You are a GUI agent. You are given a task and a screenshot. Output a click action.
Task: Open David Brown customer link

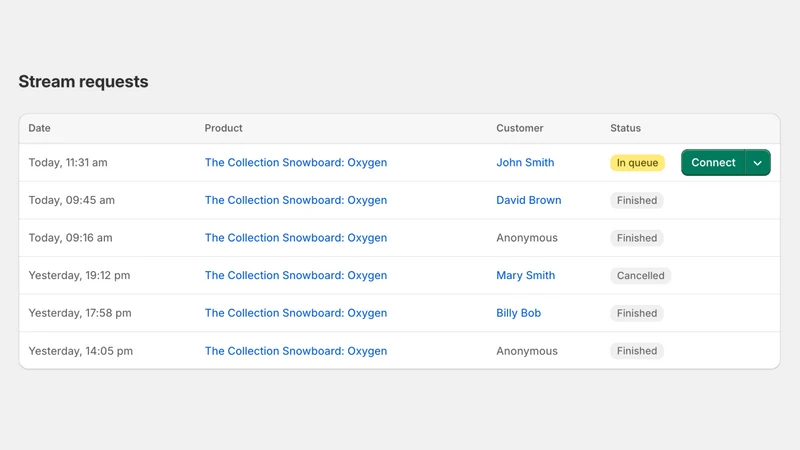[529, 200]
